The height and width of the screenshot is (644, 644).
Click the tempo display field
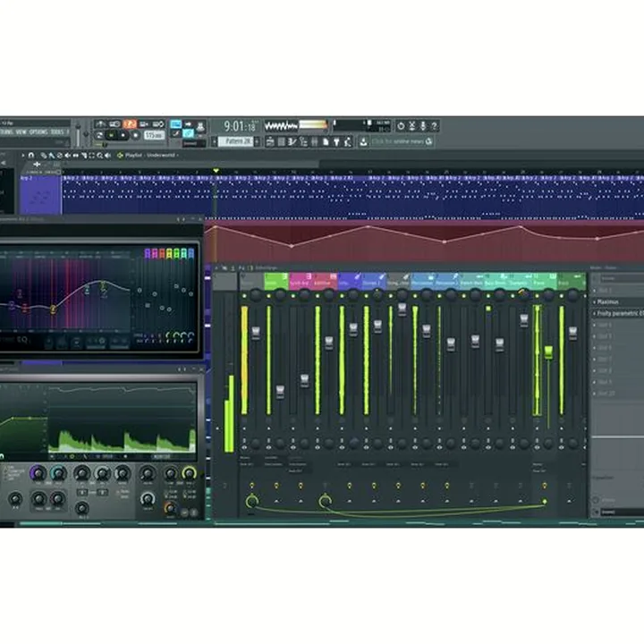point(154,135)
